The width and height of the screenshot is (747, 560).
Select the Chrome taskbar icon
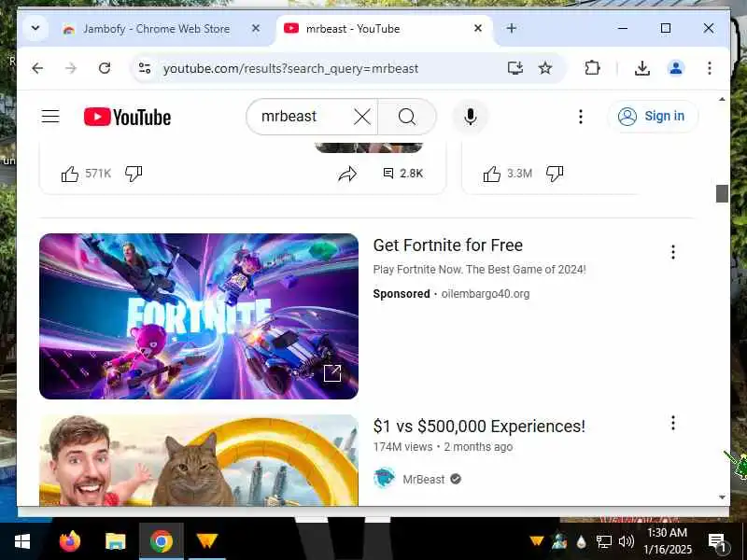[161, 541]
